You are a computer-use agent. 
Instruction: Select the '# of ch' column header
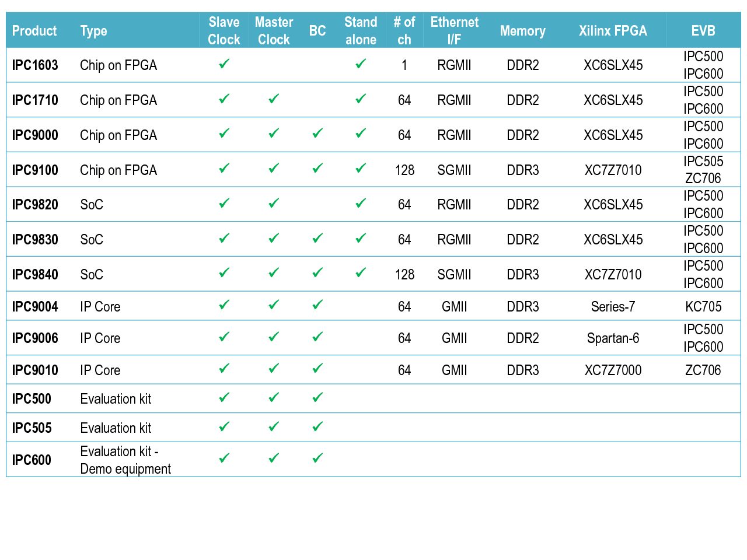click(x=404, y=31)
